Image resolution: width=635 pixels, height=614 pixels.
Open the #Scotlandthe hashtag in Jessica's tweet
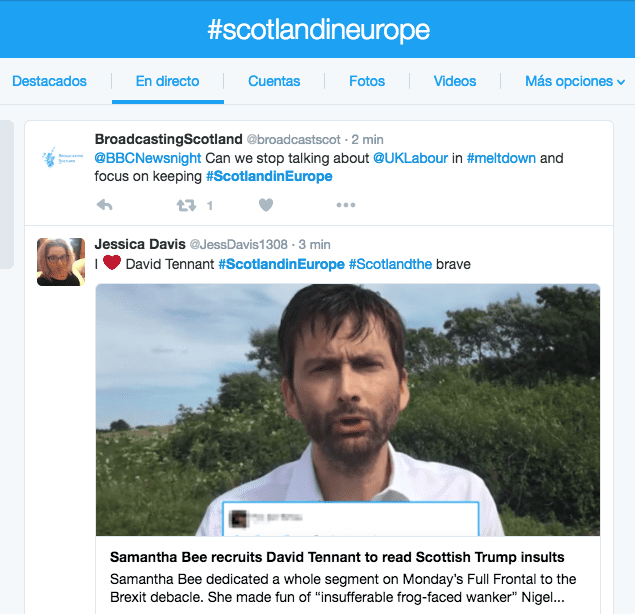[390, 264]
